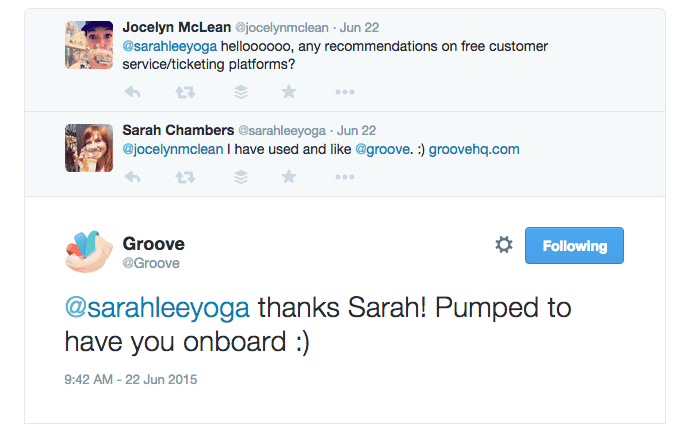This screenshot has width=690, height=430.
Task: Open the gear settings menu for Groove
Action: pyautogui.click(x=504, y=245)
